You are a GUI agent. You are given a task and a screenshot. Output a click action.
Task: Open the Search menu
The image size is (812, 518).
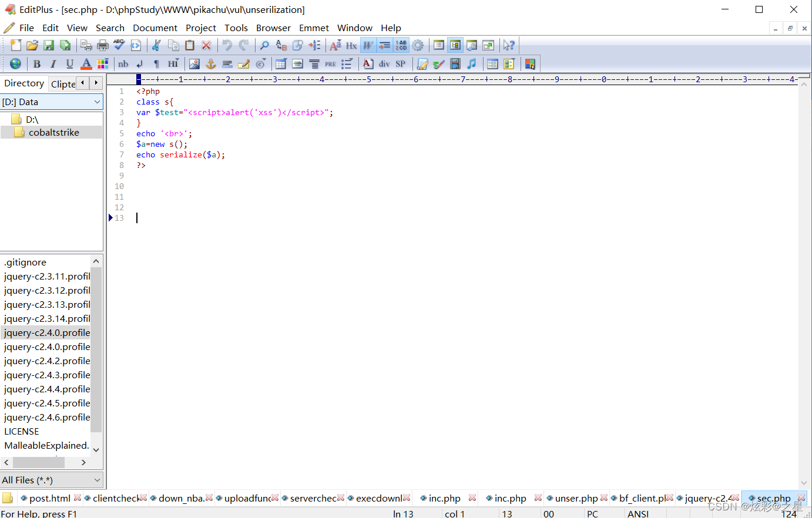[x=110, y=28]
